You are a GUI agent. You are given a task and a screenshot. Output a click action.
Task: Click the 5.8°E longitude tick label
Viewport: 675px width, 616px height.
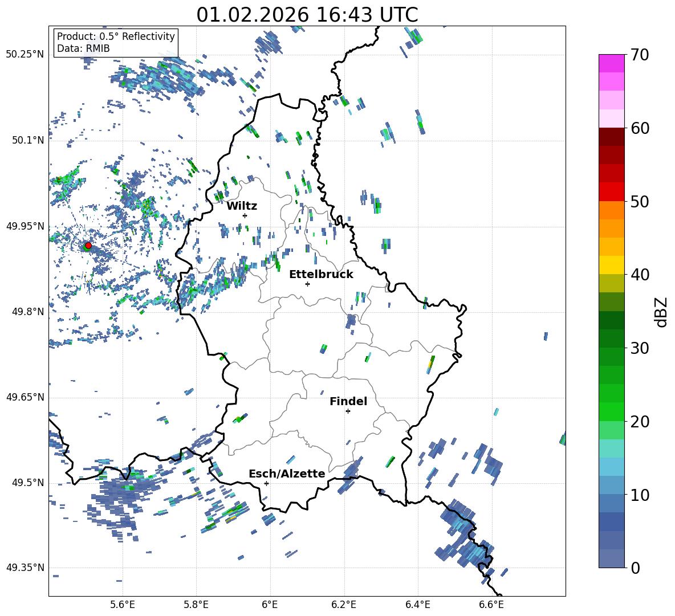(196, 605)
